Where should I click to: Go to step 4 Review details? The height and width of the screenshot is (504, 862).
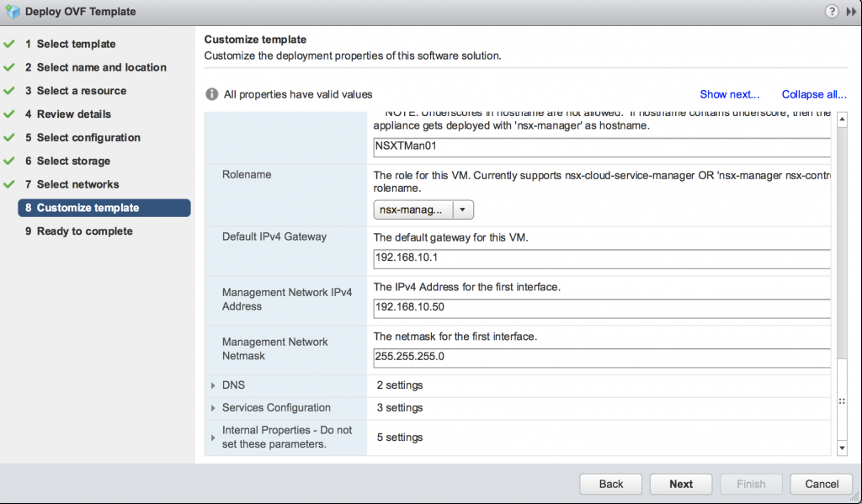tap(68, 114)
